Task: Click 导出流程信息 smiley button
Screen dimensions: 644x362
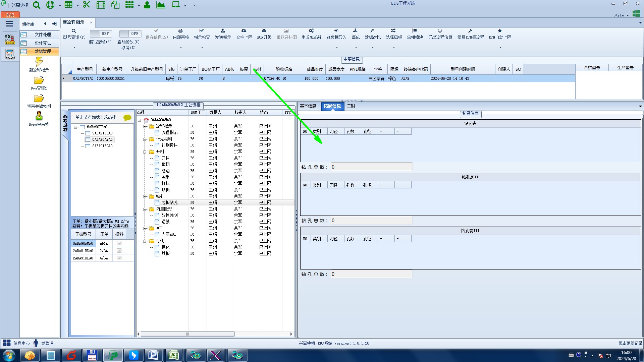Action: pos(440,34)
